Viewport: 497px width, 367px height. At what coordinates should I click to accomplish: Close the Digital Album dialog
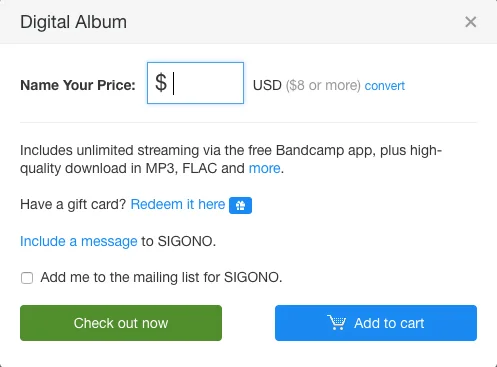pyautogui.click(x=470, y=22)
